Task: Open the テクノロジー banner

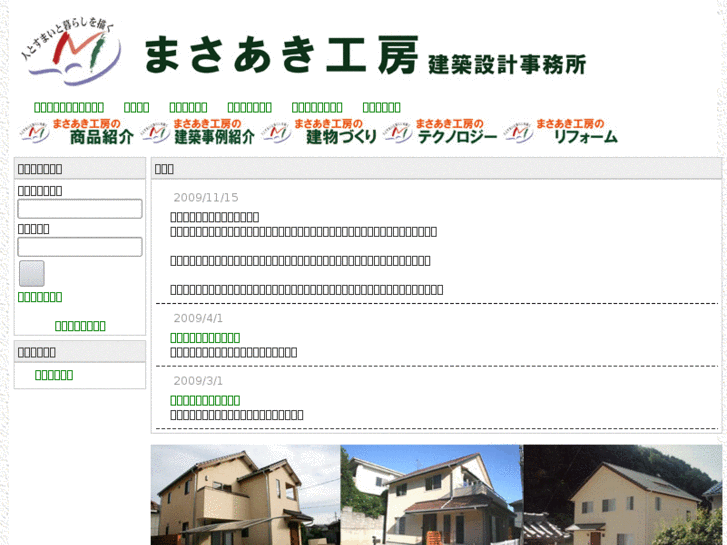Action: point(440,131)
